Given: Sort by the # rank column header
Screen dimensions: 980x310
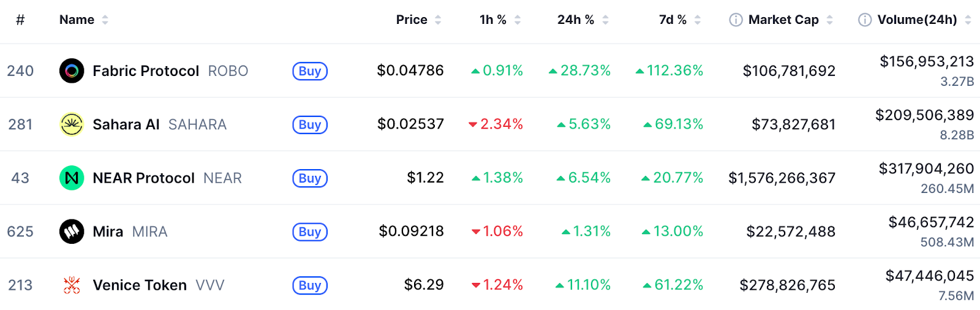Looking at the screenshot, I should click(20, 20).
